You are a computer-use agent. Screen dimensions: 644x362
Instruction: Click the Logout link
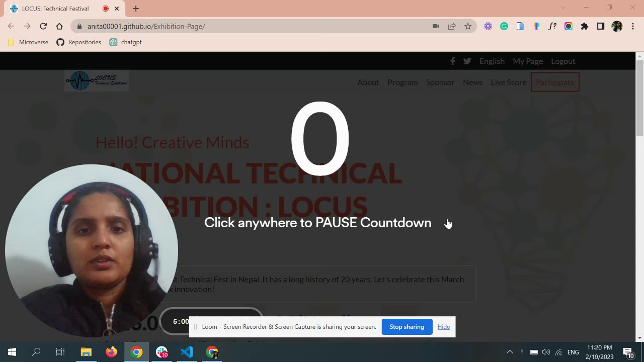563,61
